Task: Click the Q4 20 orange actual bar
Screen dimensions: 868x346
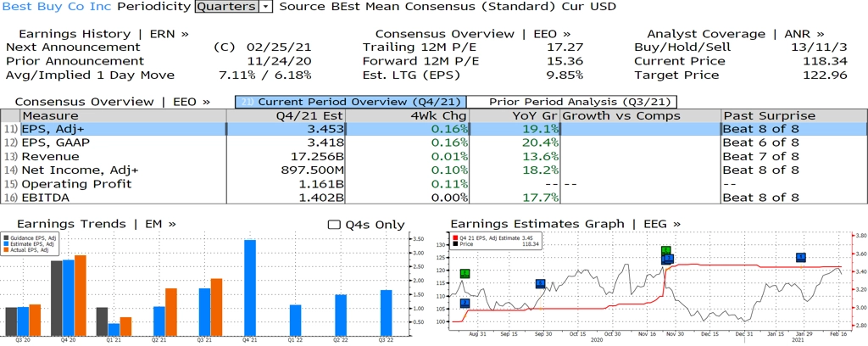Action: 81,296
